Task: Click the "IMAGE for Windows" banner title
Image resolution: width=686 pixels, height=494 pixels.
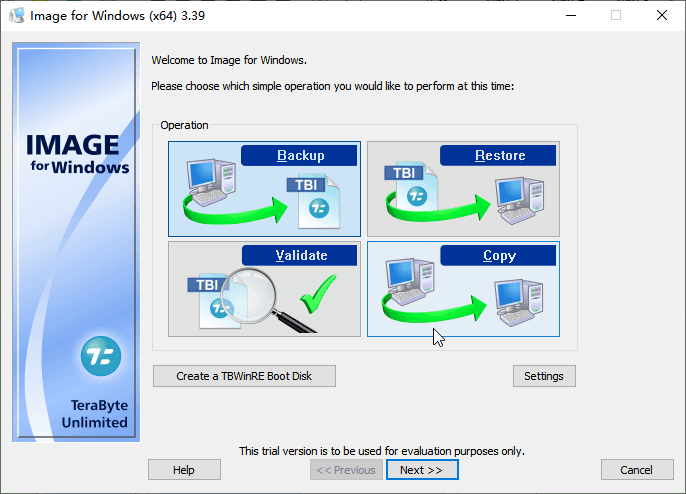Action: 77,154
